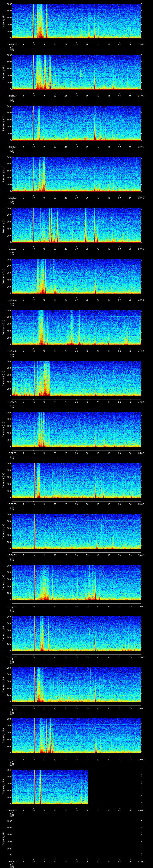153x868 pixels.
Task: Click the 18:29:00 start time label
Action: 12,300
